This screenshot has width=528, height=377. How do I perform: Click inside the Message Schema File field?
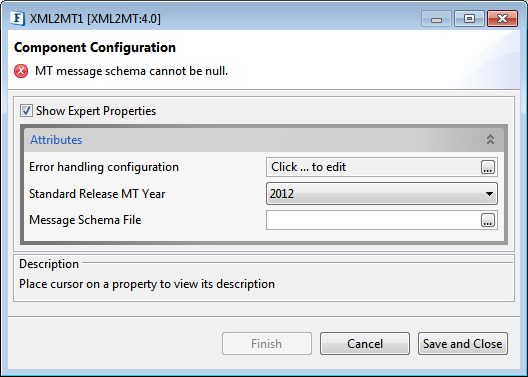click(x=373, y=220)
